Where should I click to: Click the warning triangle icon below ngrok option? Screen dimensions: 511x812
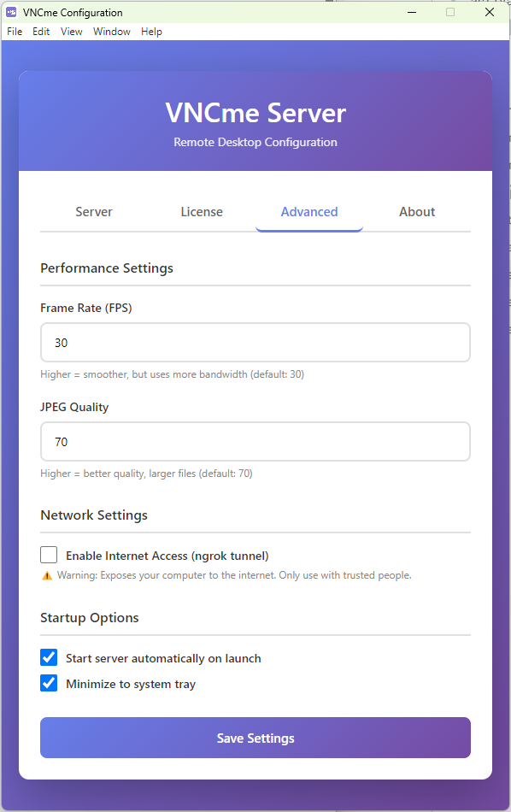(x=47, y=575)
